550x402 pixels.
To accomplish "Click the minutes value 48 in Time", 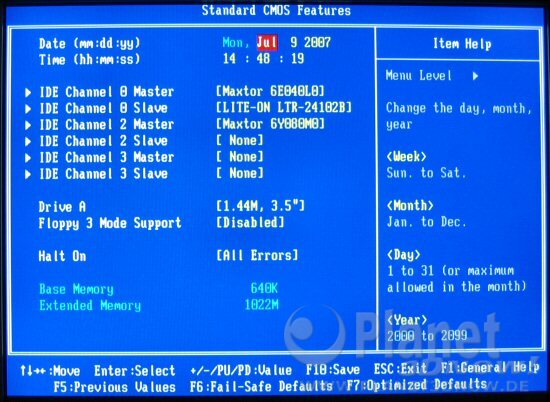I will click(263, 58).
